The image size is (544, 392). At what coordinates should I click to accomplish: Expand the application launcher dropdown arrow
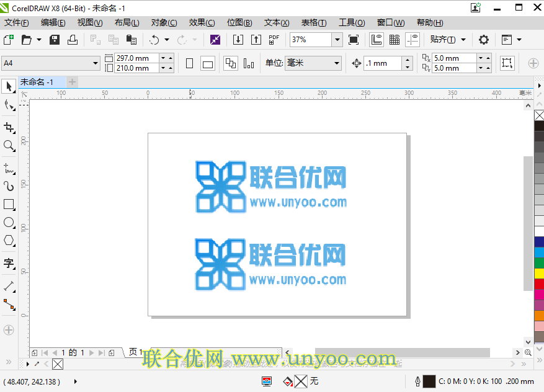pos(519,40)
